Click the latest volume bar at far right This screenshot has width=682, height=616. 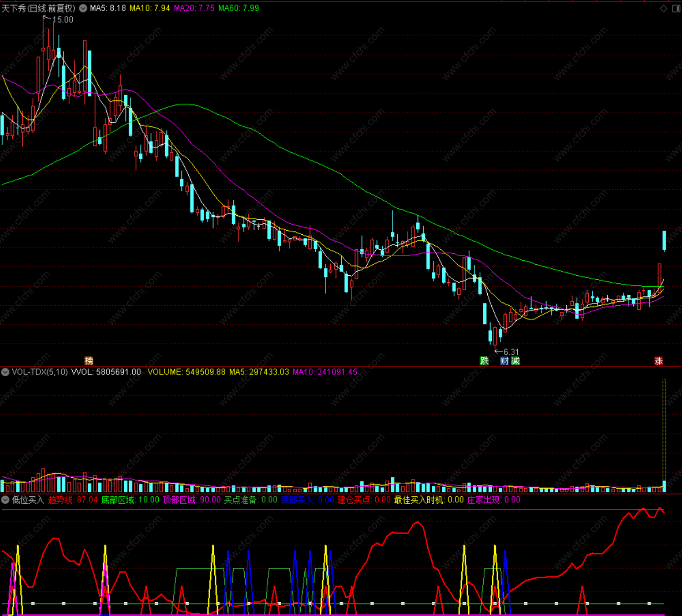664,486
